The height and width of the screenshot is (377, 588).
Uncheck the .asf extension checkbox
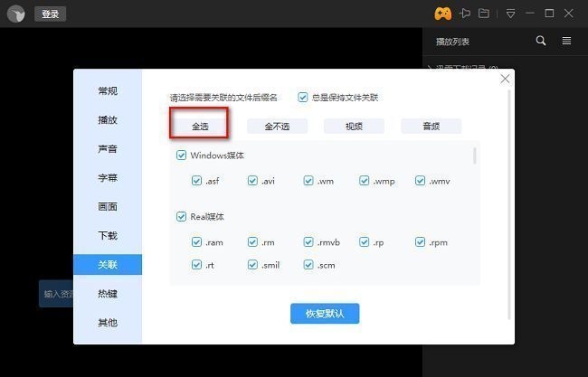[196, 181]
